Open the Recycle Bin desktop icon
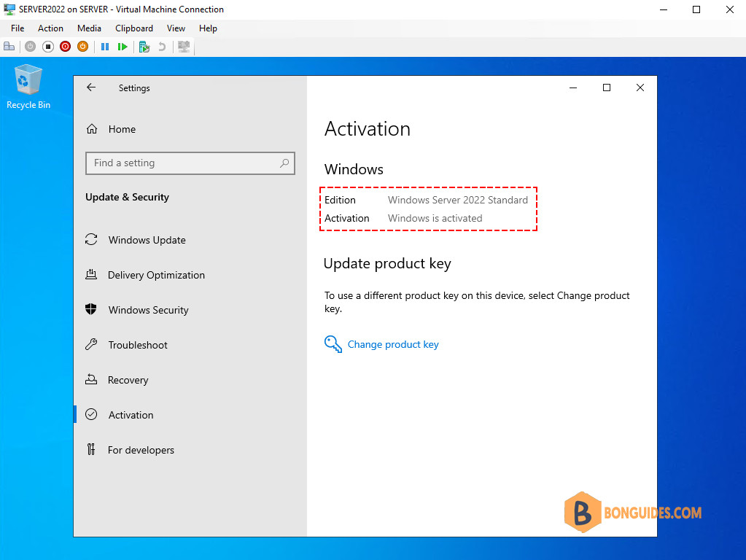The height and width of the screenshot is (560, 746). [x=28, y=87]
